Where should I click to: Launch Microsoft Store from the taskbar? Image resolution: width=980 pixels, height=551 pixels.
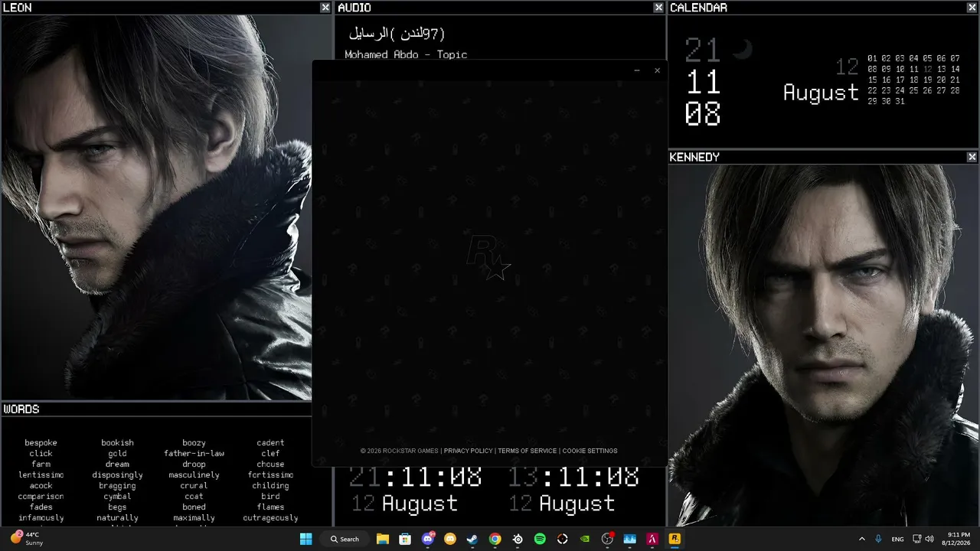[405, 539]
